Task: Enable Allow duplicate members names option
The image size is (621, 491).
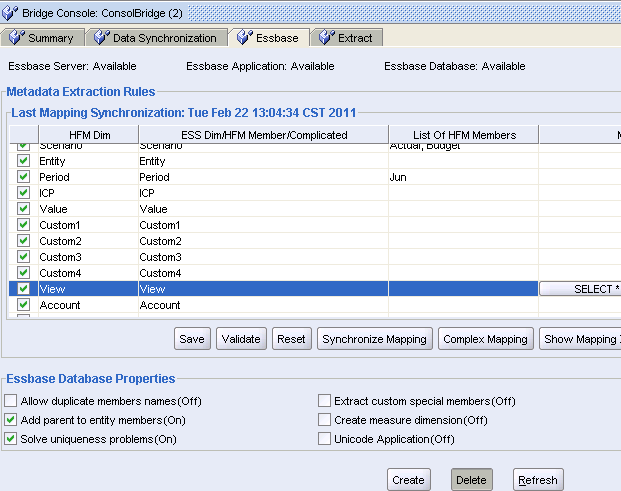Action: coord(11,401)
